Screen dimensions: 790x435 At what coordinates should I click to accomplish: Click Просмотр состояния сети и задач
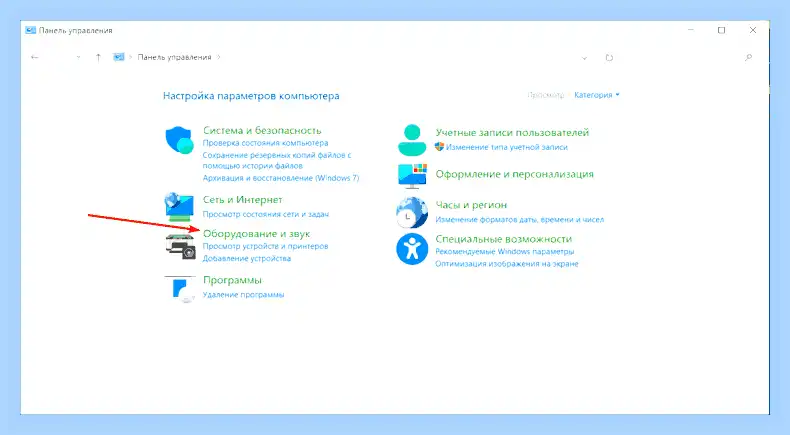point(266,214)
